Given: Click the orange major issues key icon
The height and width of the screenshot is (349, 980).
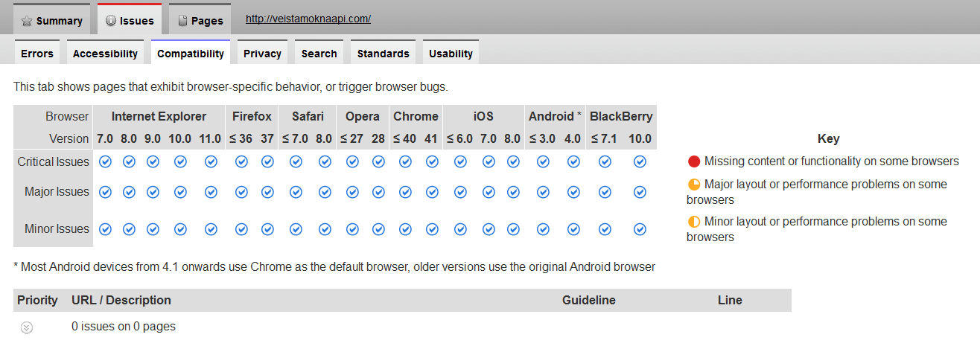Looking at the screenshot, I should [694, 184].
